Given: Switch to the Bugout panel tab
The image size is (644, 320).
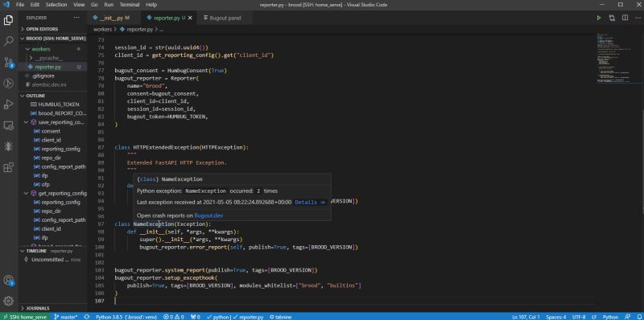Looking at the screenshot, I should click(x=225, y=18).
